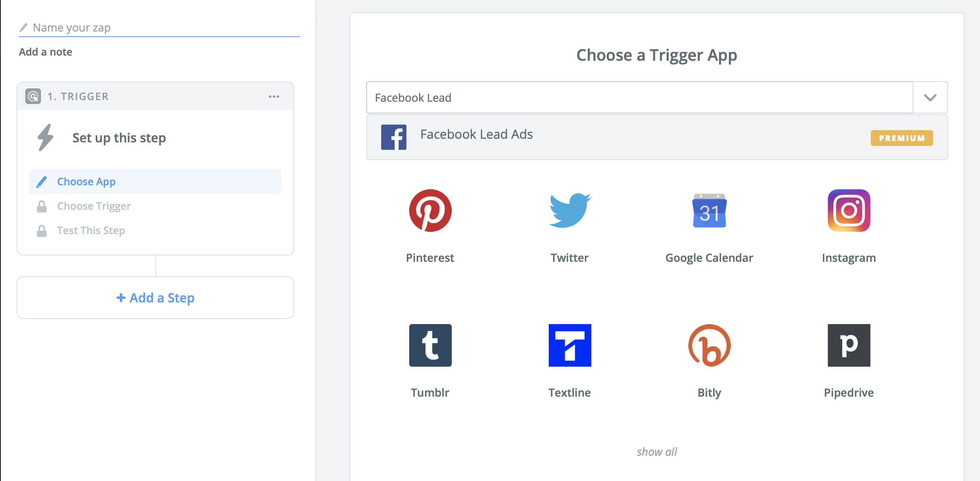This screenshot has height=481, width=980.
Task: Select the Textline app icon
Action: pyautogui.click(x=570, y=345)
